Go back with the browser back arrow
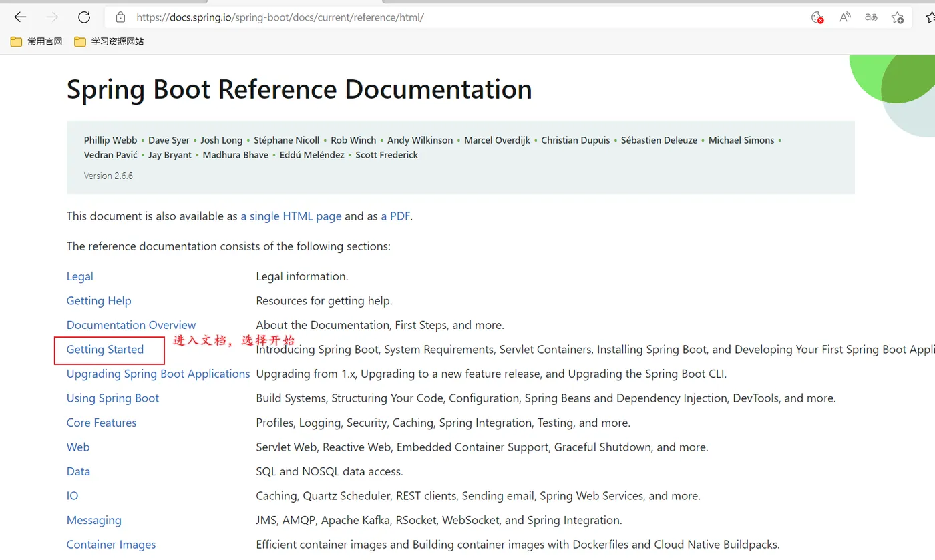 [x=20, y=17]
